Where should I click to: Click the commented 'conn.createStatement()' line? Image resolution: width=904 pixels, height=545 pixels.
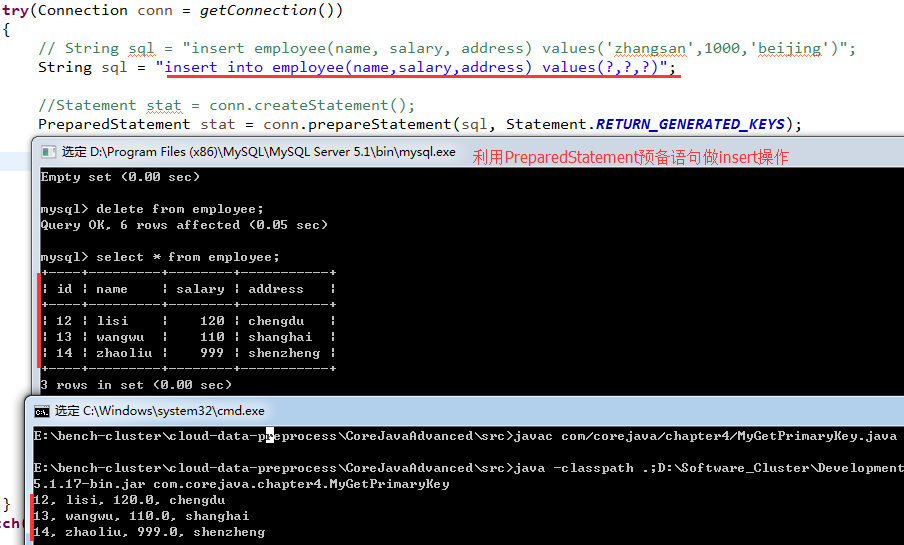pos(227,106)
